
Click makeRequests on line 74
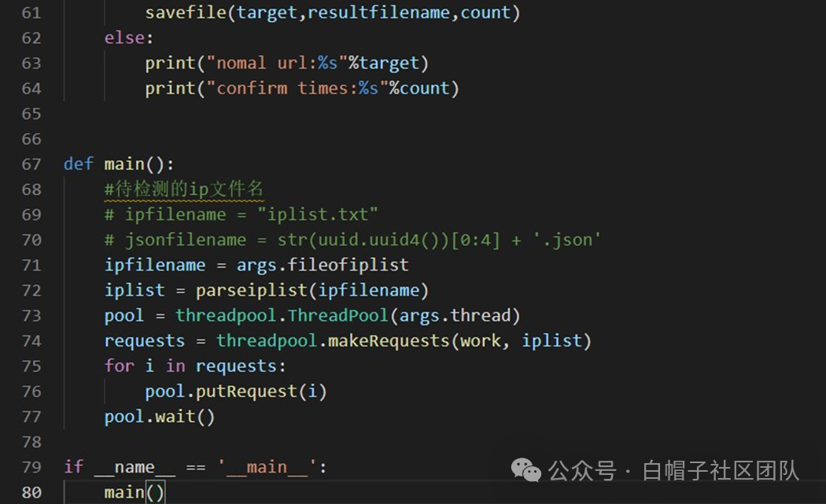click(389, 340)
